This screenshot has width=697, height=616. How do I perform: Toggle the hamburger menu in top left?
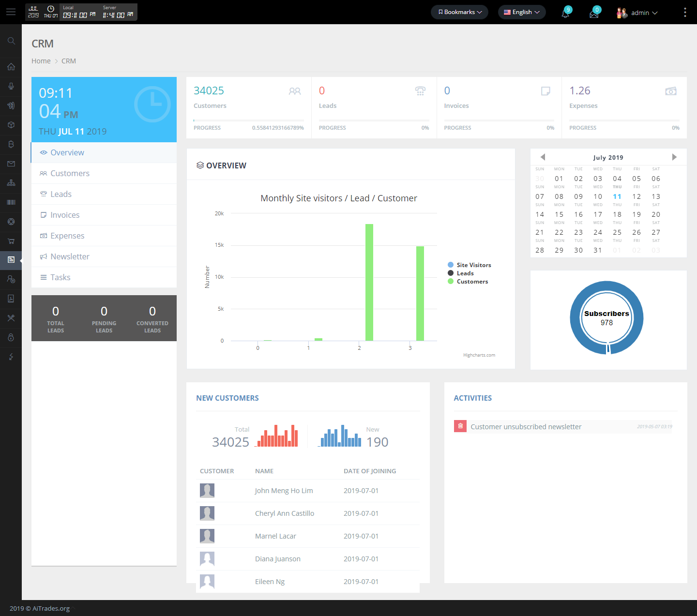tap(11, 12)
